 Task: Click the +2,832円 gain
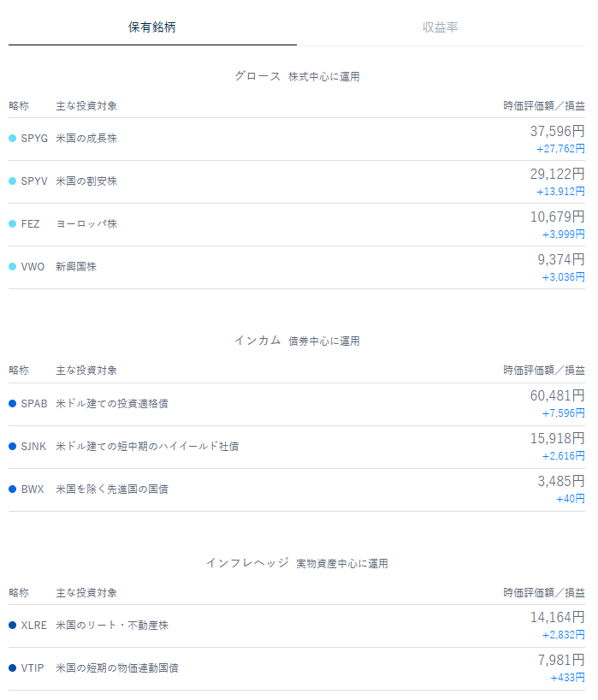tap(563, 635)
